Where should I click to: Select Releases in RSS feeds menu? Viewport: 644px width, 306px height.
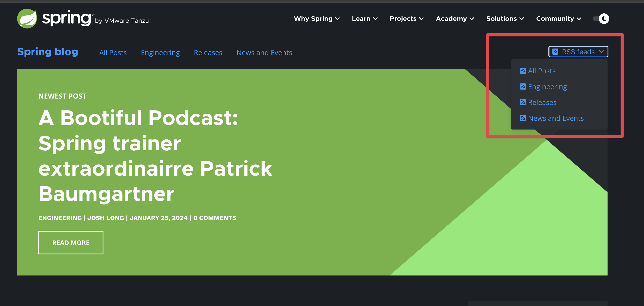click(542, 103)
